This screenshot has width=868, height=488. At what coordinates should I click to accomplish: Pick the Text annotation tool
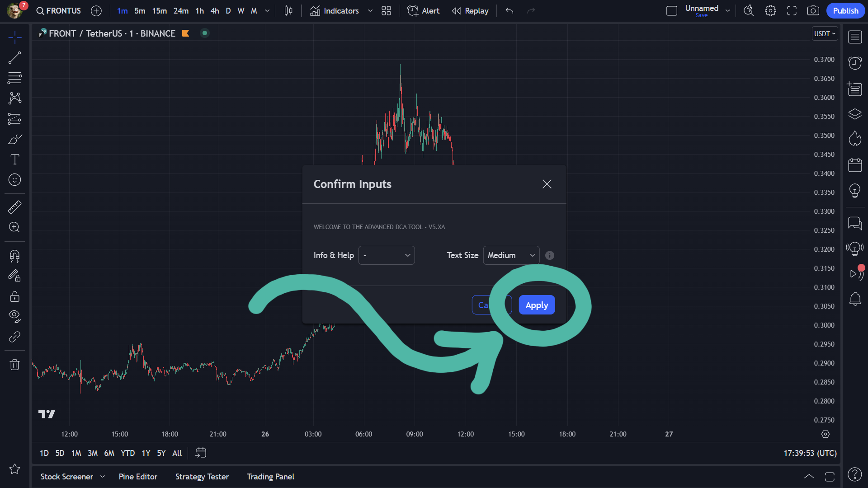coord(14,159)
